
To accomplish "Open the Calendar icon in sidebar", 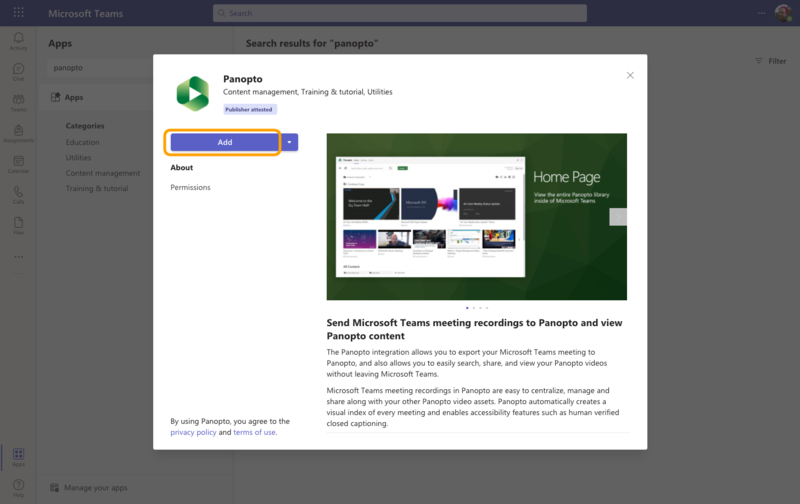I will click(18, 163).
